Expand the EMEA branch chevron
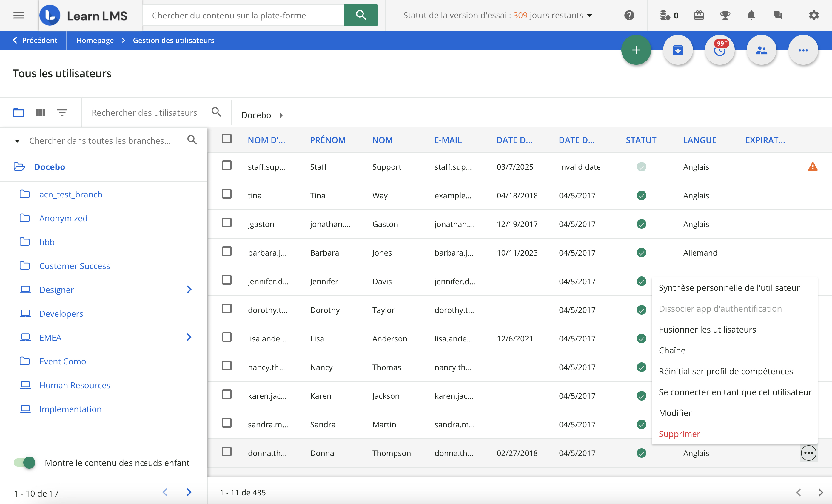The image size is (832, 504). point(189,337)
